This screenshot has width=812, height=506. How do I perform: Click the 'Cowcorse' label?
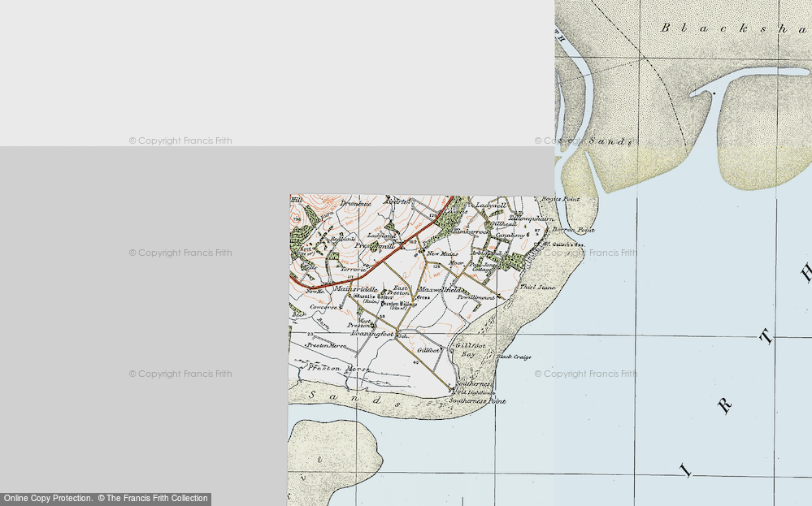[323, 307]
